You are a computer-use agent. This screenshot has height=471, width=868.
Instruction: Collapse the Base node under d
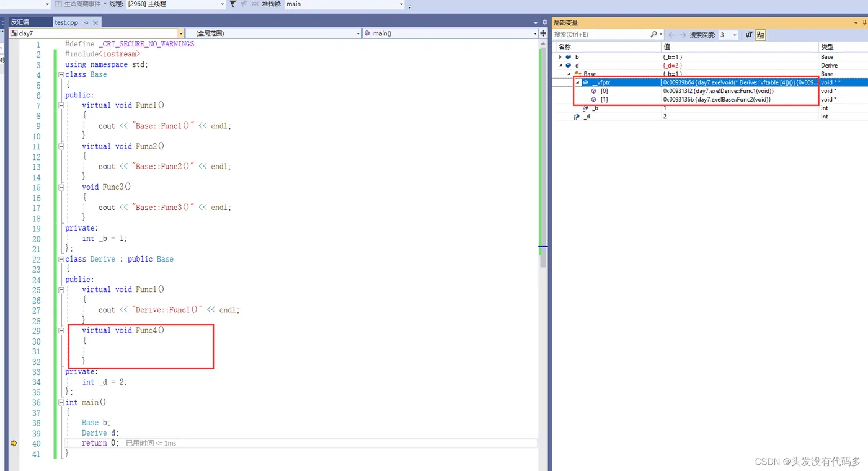(569, 74)
